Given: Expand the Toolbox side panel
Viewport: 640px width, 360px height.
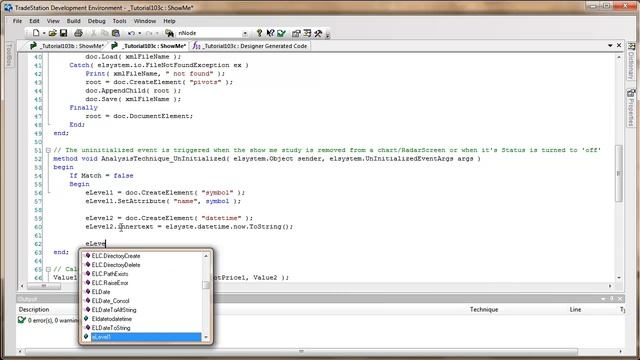Looking at the screenshot, I should tap(9, 55).
